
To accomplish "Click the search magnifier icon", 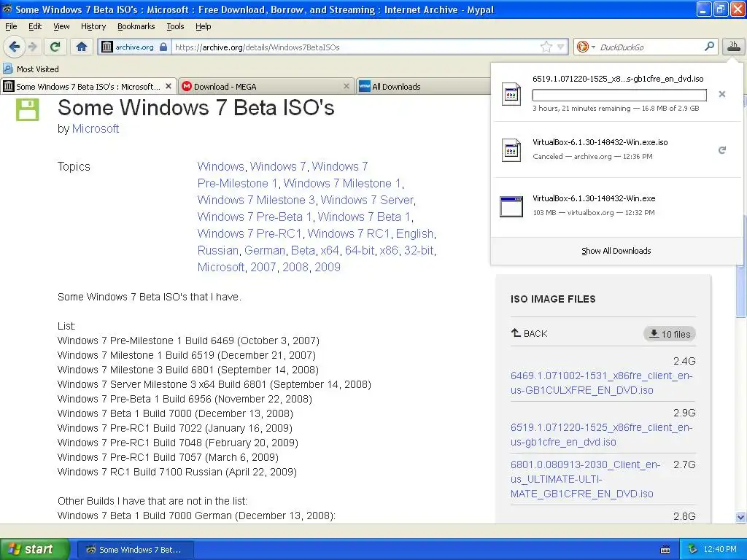I will pyautogui.click(x=709, y=46).
